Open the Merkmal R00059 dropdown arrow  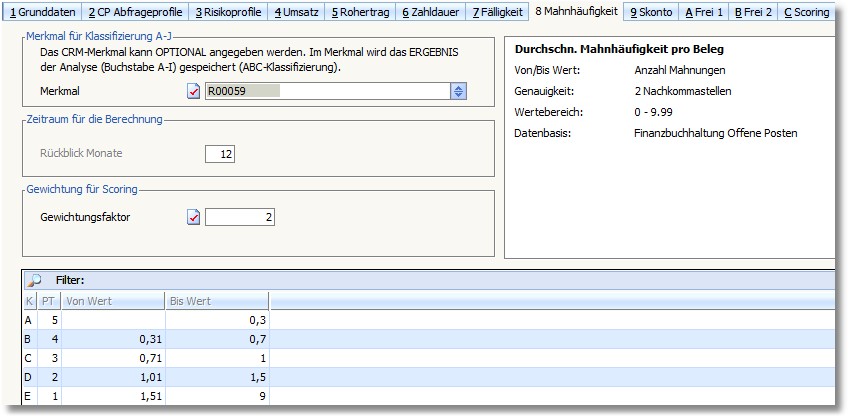tap(458, 91)
